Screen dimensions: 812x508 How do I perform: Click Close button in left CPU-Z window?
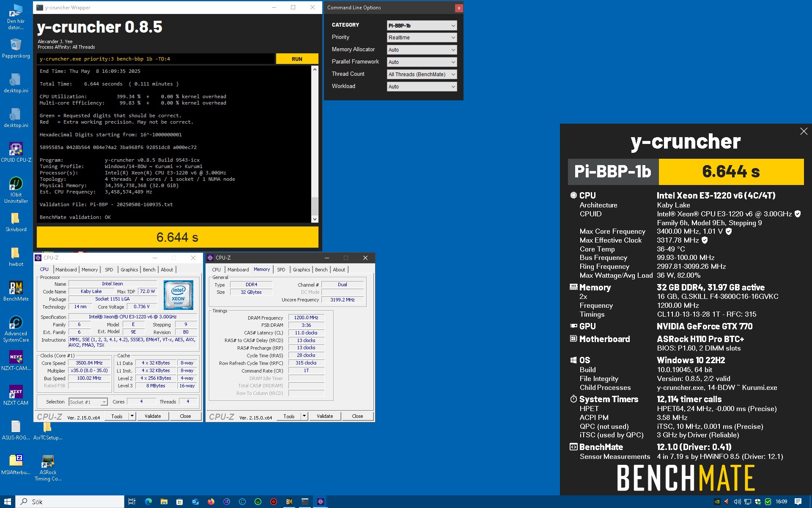pyautogui.click(x=185, y=416)
